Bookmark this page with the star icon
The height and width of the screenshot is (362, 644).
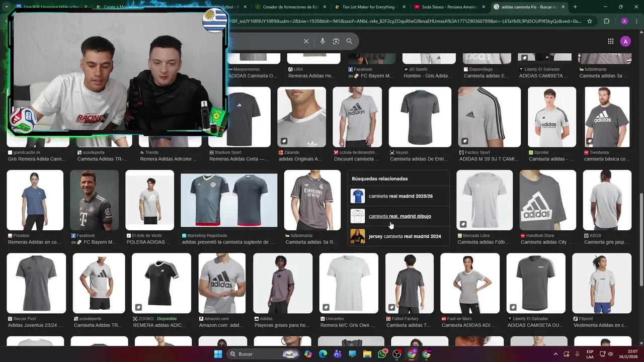[x=590, y=21]
